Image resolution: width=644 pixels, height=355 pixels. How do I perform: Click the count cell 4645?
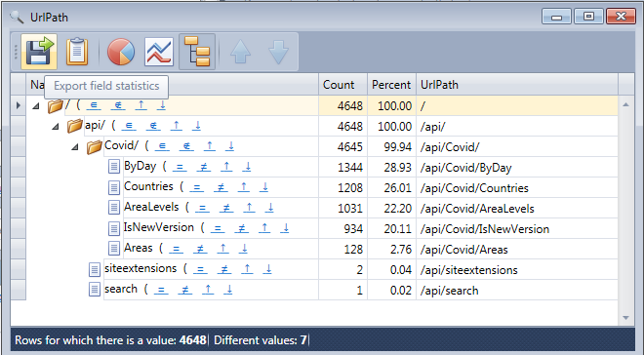[x=342, y=147]
